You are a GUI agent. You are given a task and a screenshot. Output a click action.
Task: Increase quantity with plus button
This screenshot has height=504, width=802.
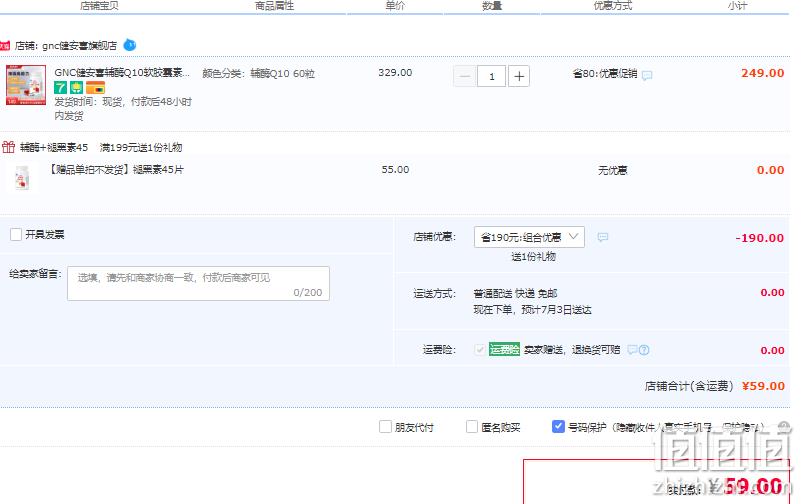(x=519, y=76)
